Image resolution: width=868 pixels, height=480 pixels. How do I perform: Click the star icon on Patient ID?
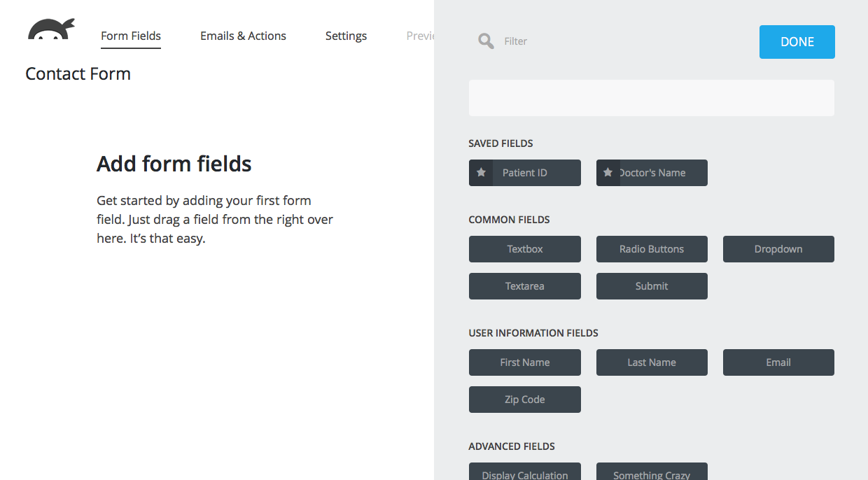pyautogui.click(x=481, y=173)
